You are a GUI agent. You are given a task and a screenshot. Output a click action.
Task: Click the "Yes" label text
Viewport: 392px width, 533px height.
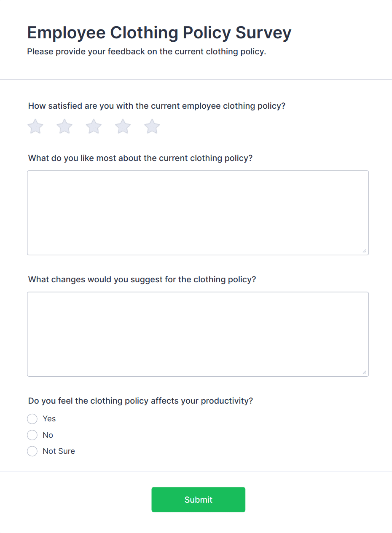pyautogui.click(x=49, y=419)
